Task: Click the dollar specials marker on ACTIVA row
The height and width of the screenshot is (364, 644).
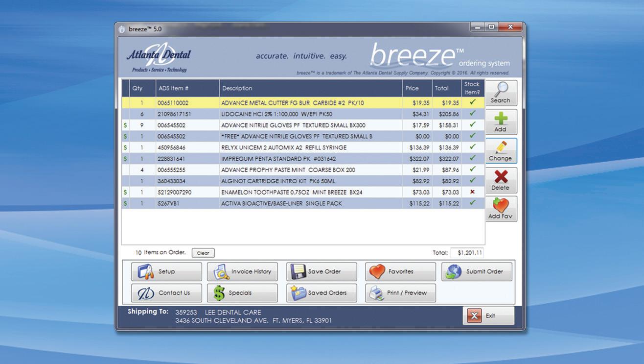Action: 125,203
